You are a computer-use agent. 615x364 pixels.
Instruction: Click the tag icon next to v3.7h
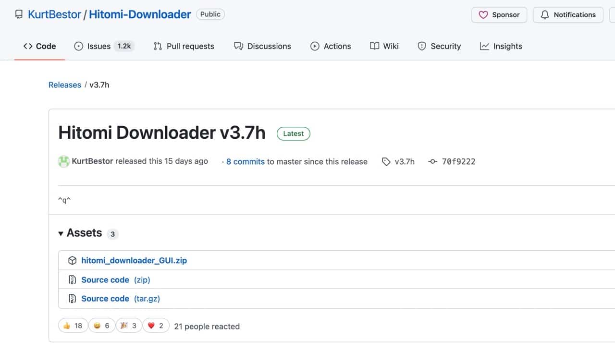pyautogui.click(x=386, y=162)
